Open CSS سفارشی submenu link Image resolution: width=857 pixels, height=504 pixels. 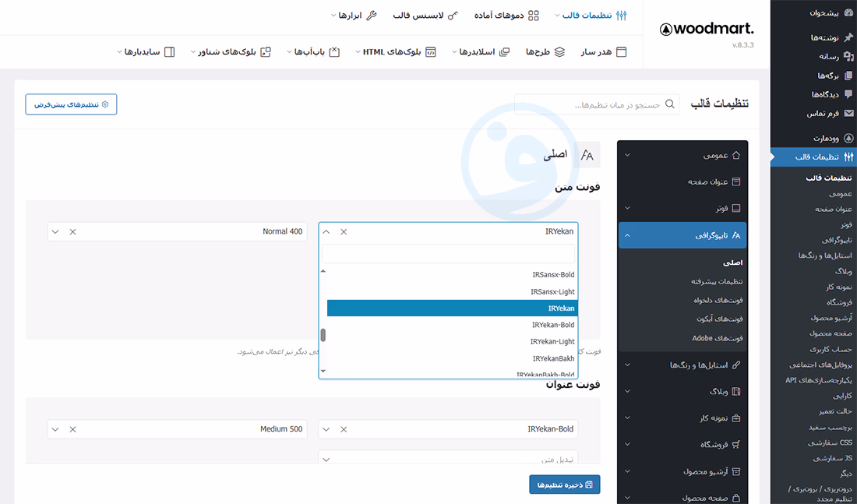[x=830, y=442]
